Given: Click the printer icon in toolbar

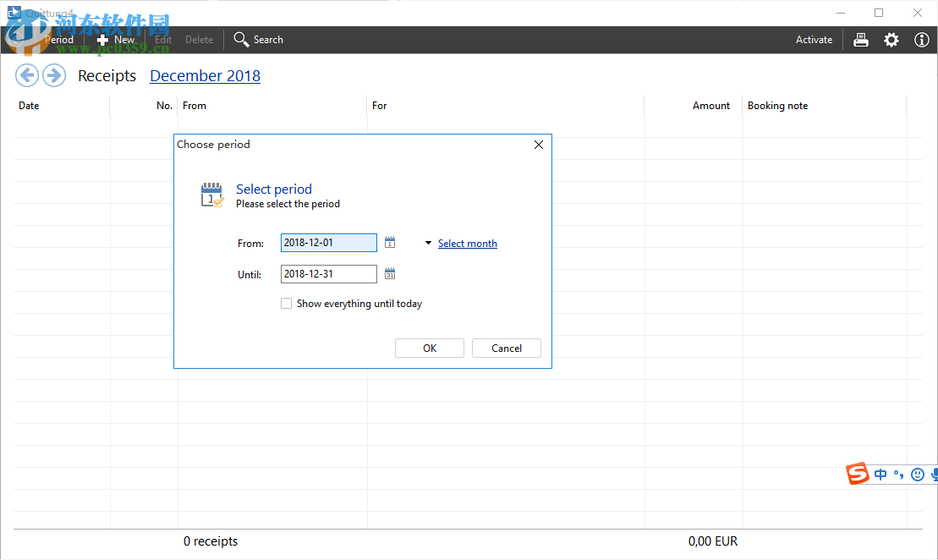Looking at the screenshot, I should [861, 40].
